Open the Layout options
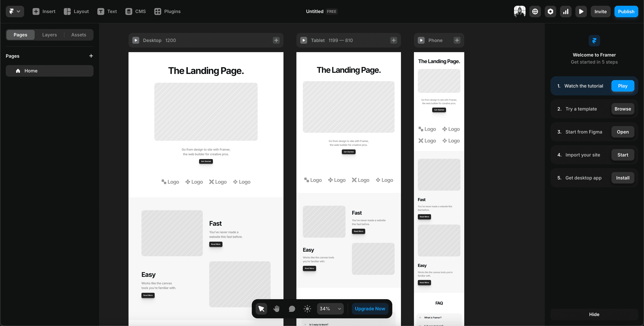Viewport: 644px width, 326px height. click(76, 11)
